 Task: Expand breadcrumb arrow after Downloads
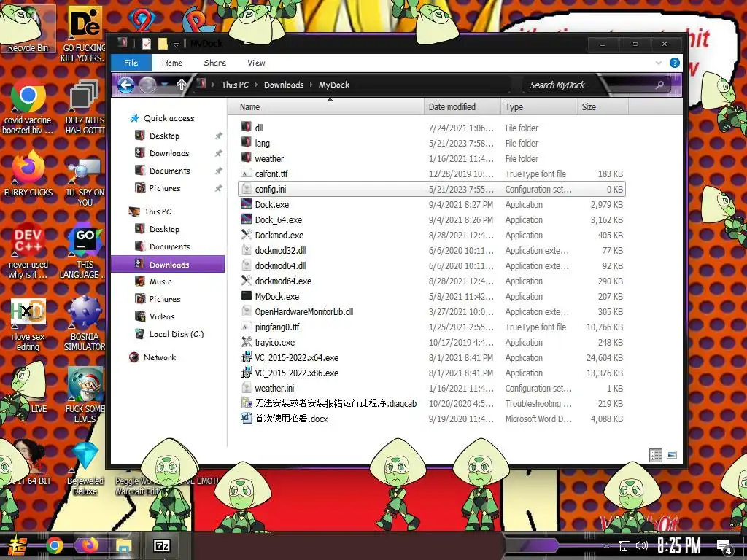click(311, 85)
